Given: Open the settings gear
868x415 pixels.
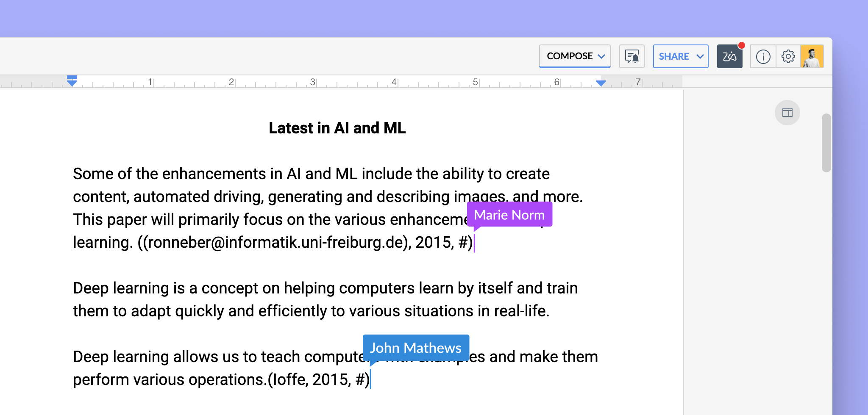Looking at the screenshot, I should [x=788, y=56].
